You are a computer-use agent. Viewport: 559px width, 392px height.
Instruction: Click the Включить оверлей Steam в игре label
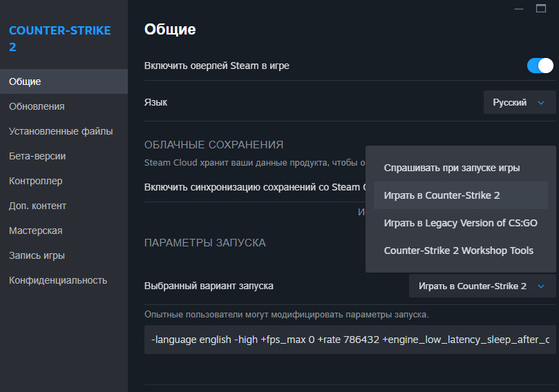pyautogui.click(x=217, y=66)
